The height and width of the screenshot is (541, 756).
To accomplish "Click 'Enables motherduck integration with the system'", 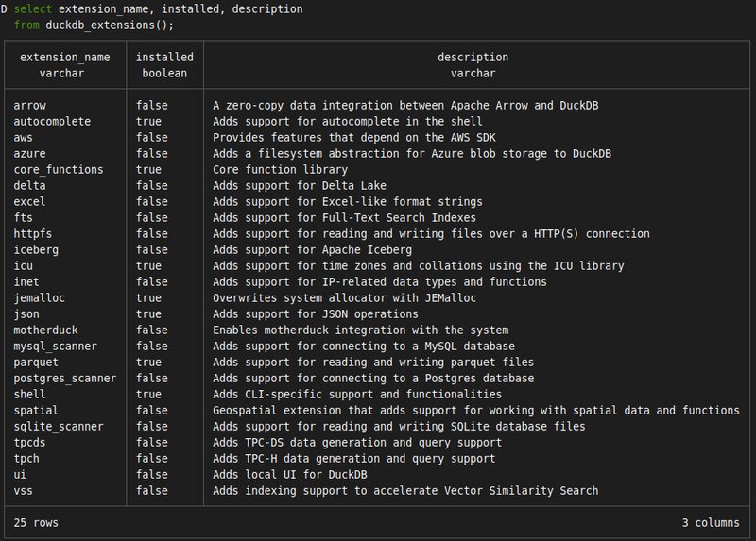I will point(361,330).
